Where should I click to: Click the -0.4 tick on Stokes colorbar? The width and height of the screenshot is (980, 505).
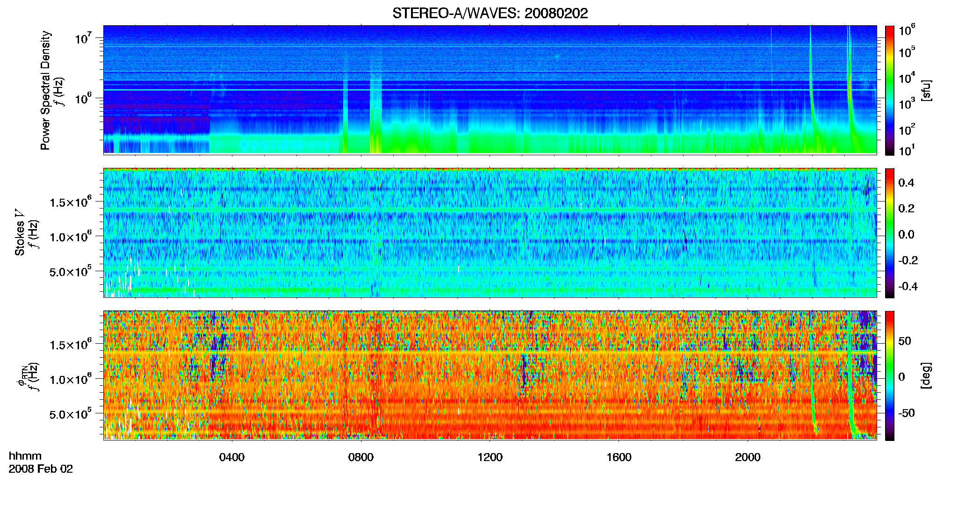click(908, 287)
